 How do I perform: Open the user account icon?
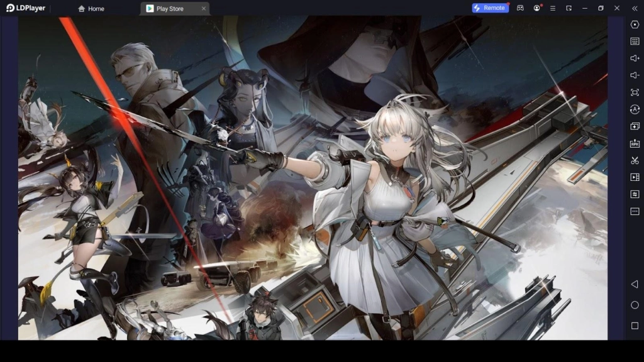[x=537, y=8]
